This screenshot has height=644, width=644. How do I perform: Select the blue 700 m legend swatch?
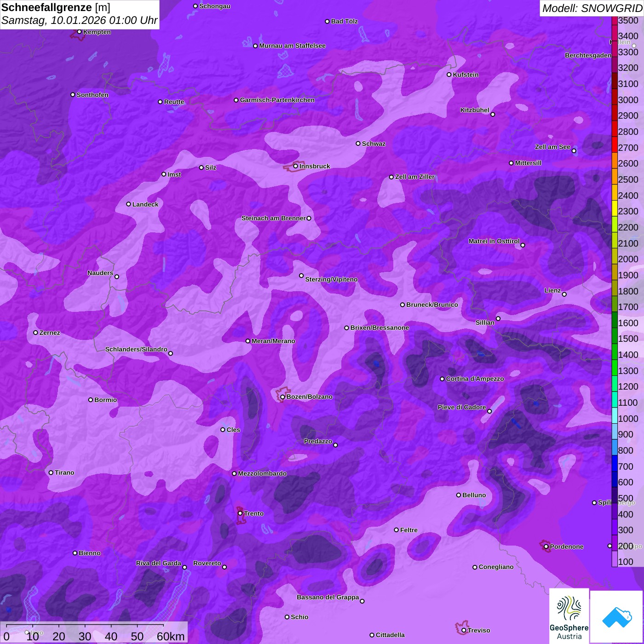point(614,463)
